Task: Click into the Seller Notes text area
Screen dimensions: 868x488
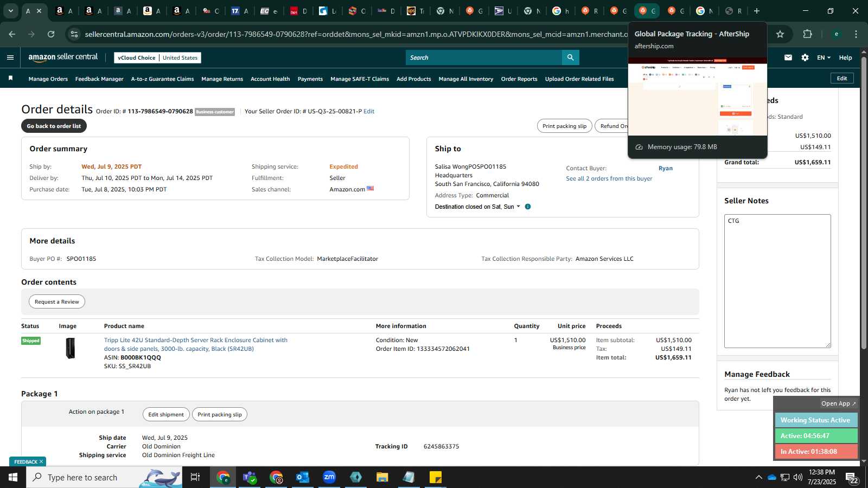Action: click(777, 281)
